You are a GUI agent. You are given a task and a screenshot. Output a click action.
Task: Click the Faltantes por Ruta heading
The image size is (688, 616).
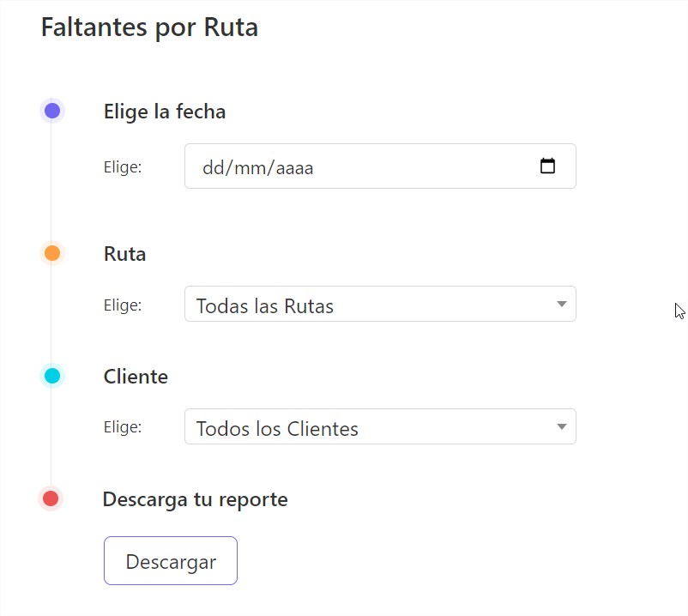[x=148, y=27]
